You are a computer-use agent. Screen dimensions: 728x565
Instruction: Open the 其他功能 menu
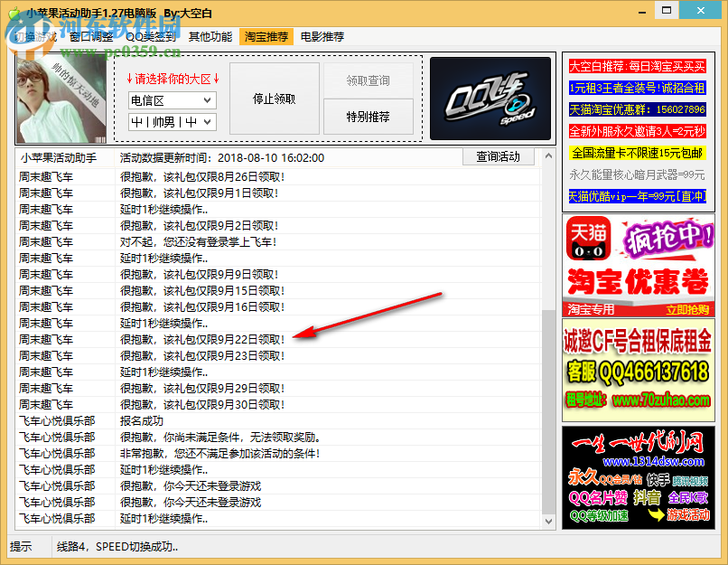tap(210, 37)
